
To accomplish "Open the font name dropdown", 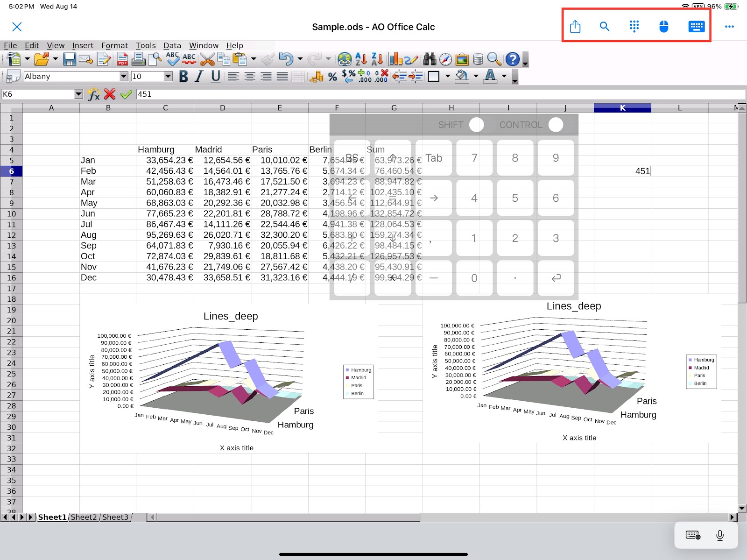I will click(124, 77).
